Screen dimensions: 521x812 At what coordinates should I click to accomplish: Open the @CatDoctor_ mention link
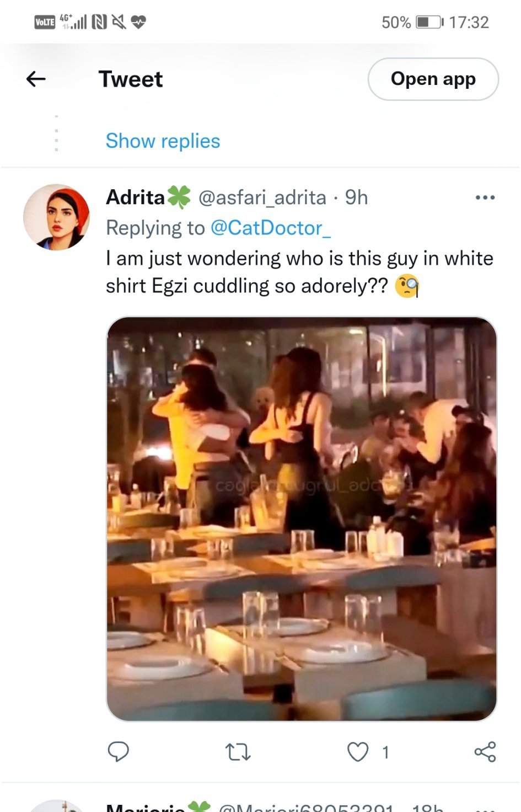(271, 228)
